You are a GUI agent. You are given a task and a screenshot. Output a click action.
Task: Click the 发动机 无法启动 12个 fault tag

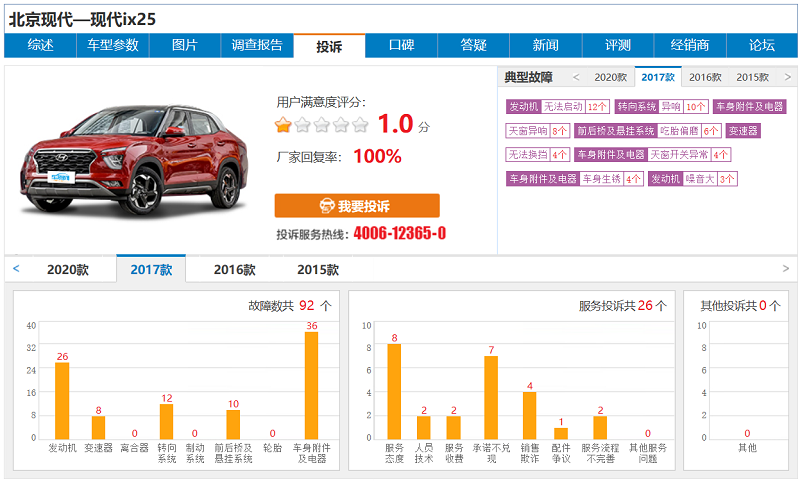click(558, 107)
